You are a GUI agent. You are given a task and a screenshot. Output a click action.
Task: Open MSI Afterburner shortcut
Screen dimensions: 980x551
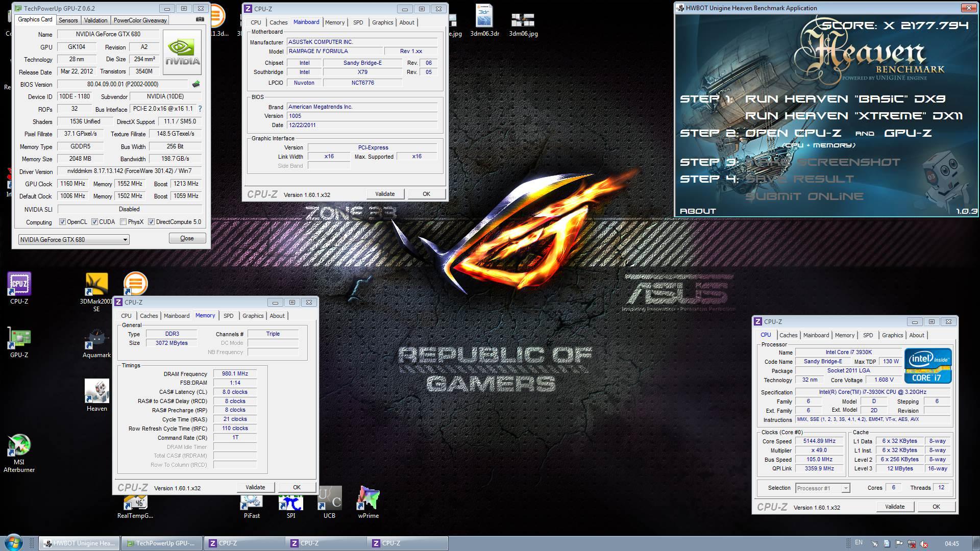coord(19,453)
